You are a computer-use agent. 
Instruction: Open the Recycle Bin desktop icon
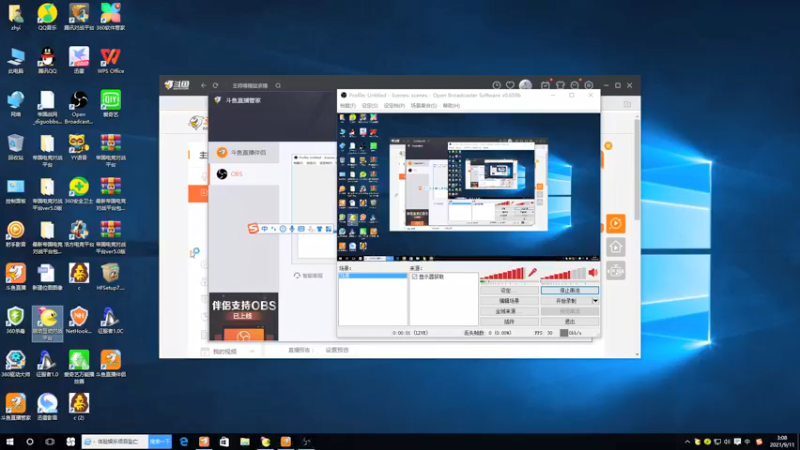16,147
